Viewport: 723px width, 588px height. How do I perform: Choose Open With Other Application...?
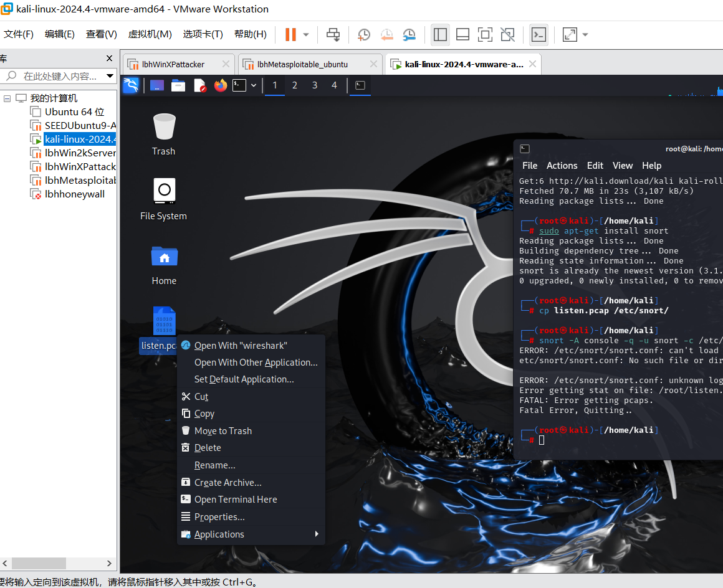(x=251, y=363)
